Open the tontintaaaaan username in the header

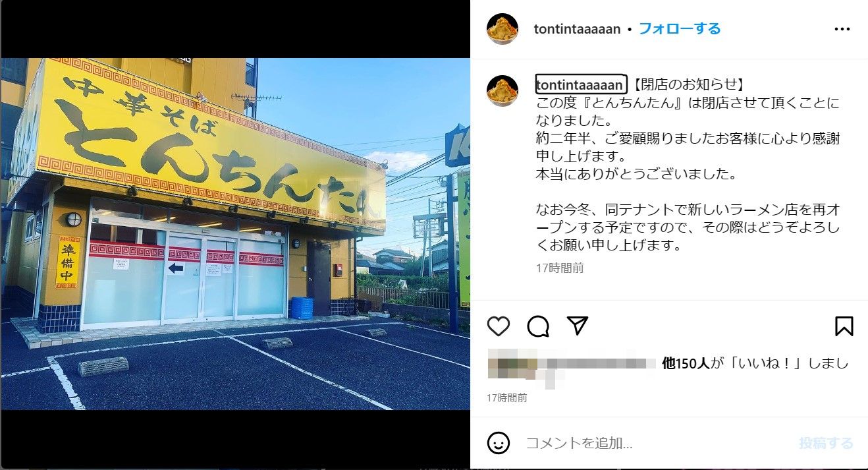578,29
